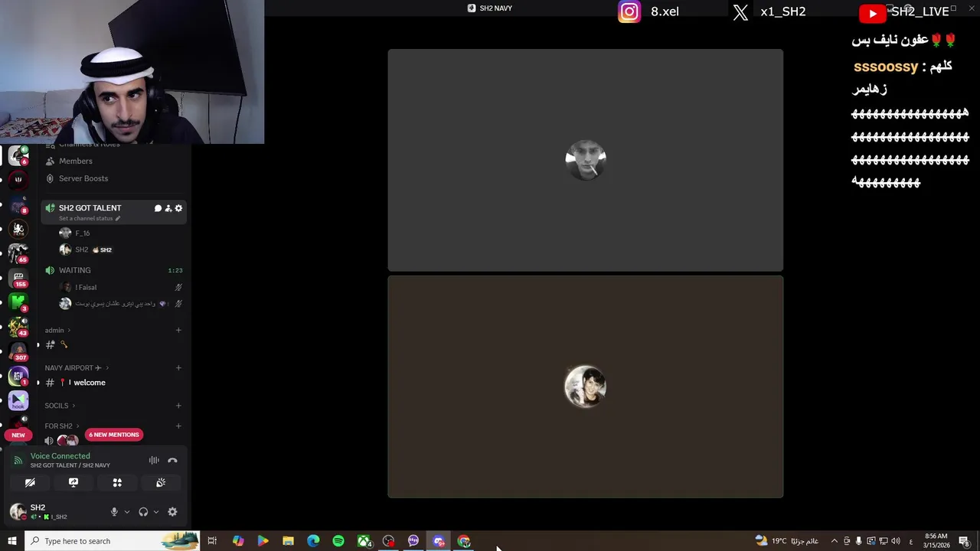This screenshot has width=980, height=551.
Task: Collapse the admin category
Action: (57, 331)
